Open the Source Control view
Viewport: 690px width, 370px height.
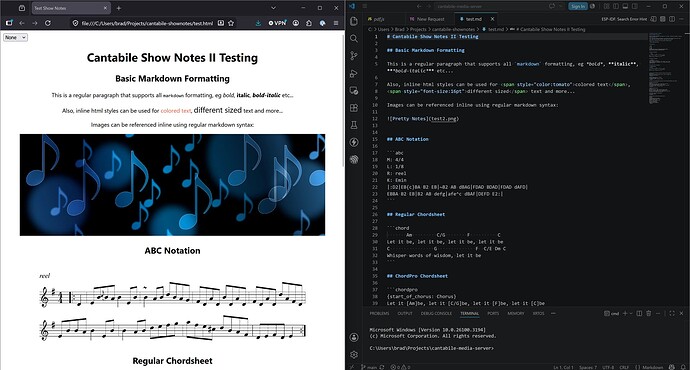point(354,55)
